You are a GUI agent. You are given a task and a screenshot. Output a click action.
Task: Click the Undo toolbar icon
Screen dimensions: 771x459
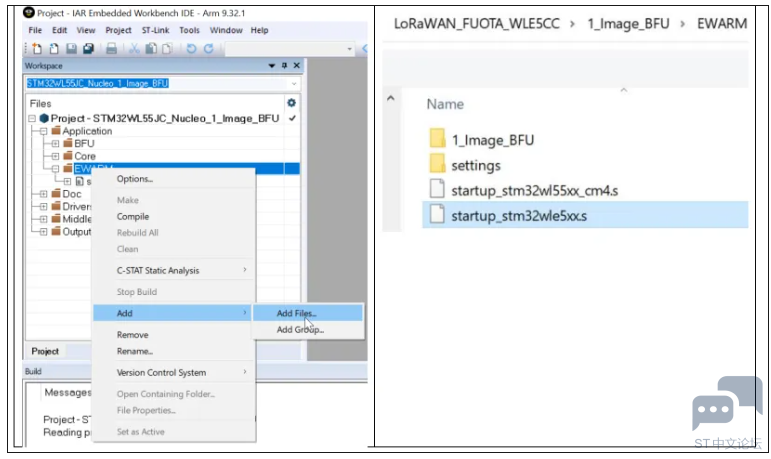pyautogui.click(x=191, y=48)
